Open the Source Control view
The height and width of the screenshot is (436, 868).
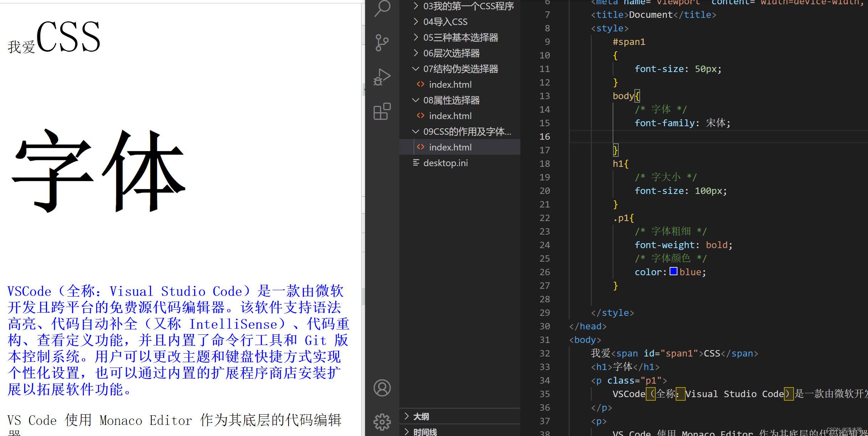(x=382, y=43)
